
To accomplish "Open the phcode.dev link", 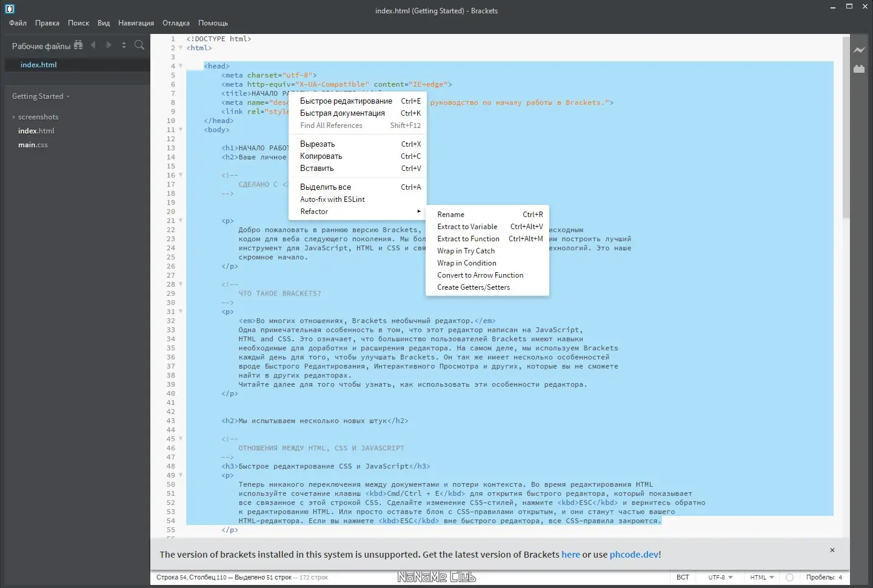I will 634,555.
